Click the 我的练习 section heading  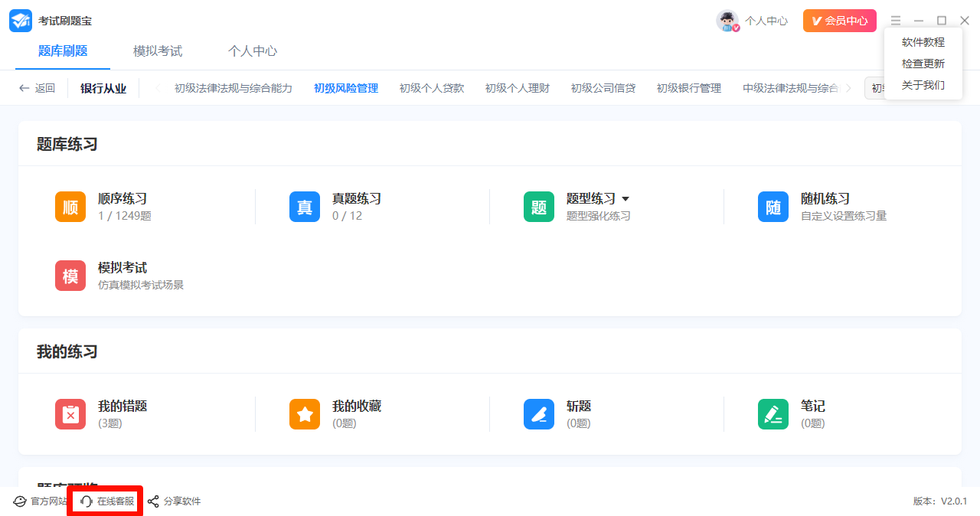tap(67, 352)
